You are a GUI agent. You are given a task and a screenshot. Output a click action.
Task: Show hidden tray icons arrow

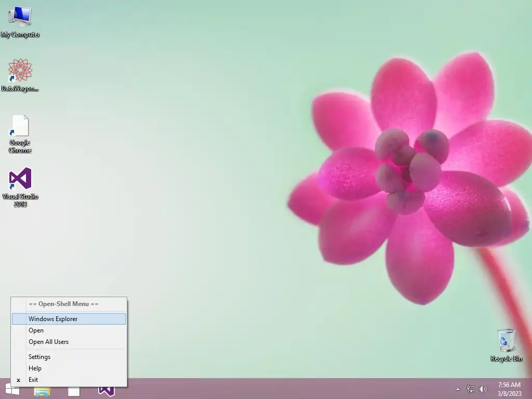tap(458, 389)
